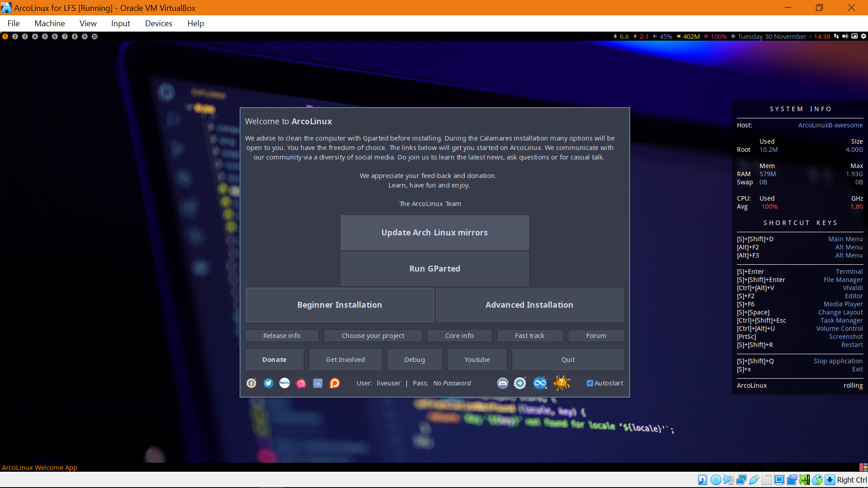This screenshot has width=868, height=488.
Task: Open Core info
Action: click(459, 336)
